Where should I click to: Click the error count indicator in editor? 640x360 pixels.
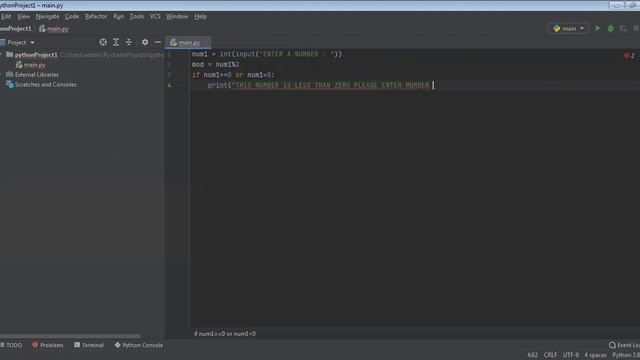coord(629,56)
